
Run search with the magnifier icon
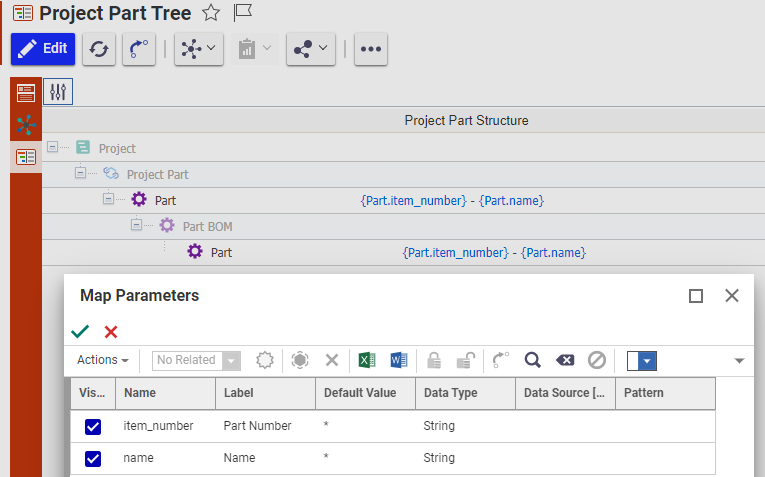pos(532,360)
